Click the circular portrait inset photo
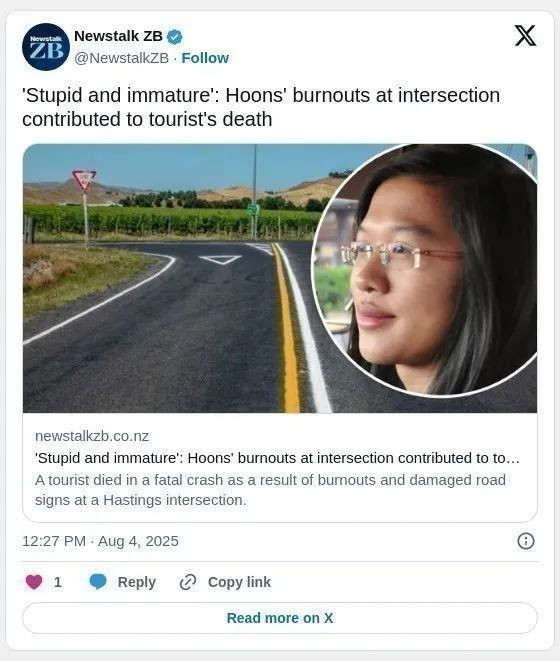This screenshot has height=661, width=560. 424,270
